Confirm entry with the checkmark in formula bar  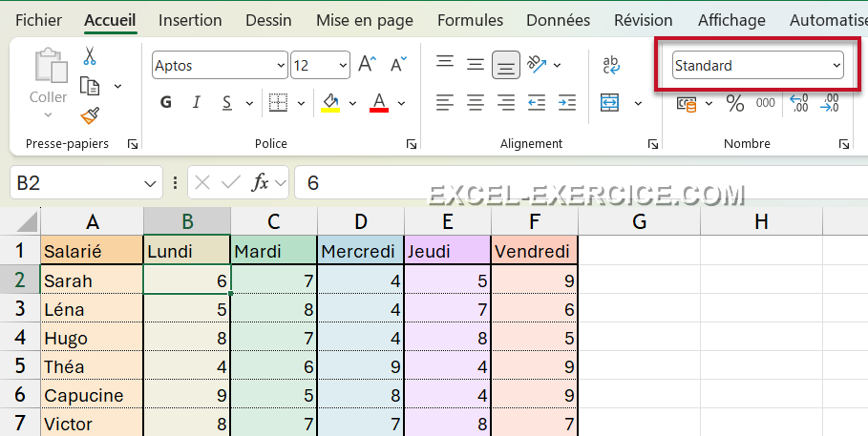pos(231,182)
